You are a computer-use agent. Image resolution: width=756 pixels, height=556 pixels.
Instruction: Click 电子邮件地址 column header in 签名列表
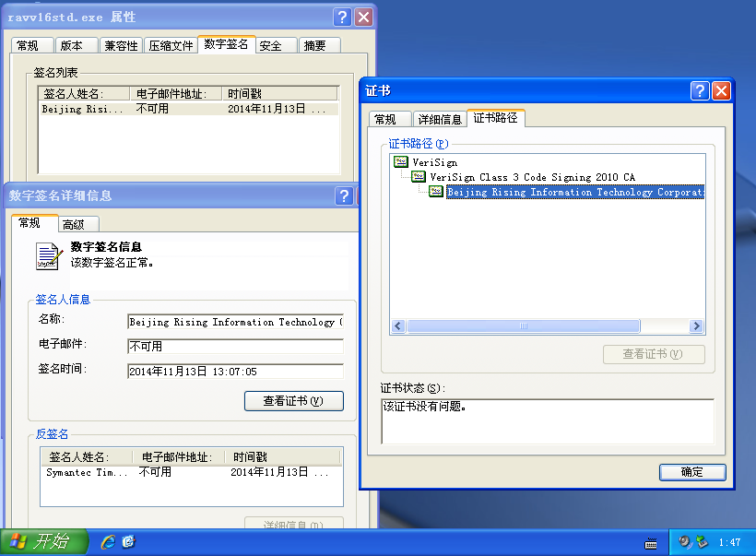pos(176,93)
